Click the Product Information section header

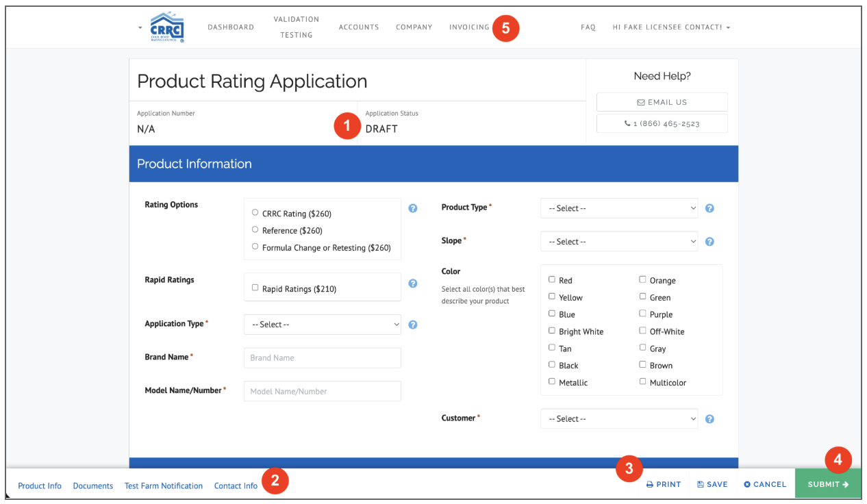pyautogui.click(x=433, y=164)
